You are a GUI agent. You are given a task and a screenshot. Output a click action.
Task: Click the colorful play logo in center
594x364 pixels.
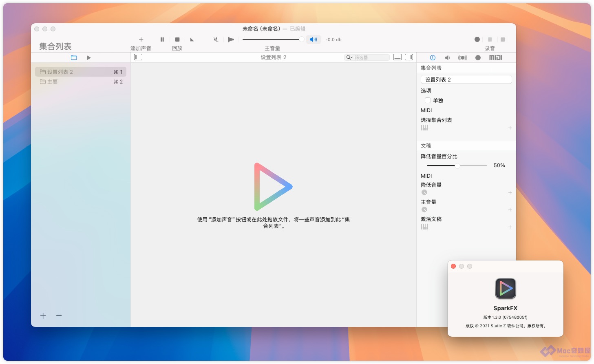(273, 187)
